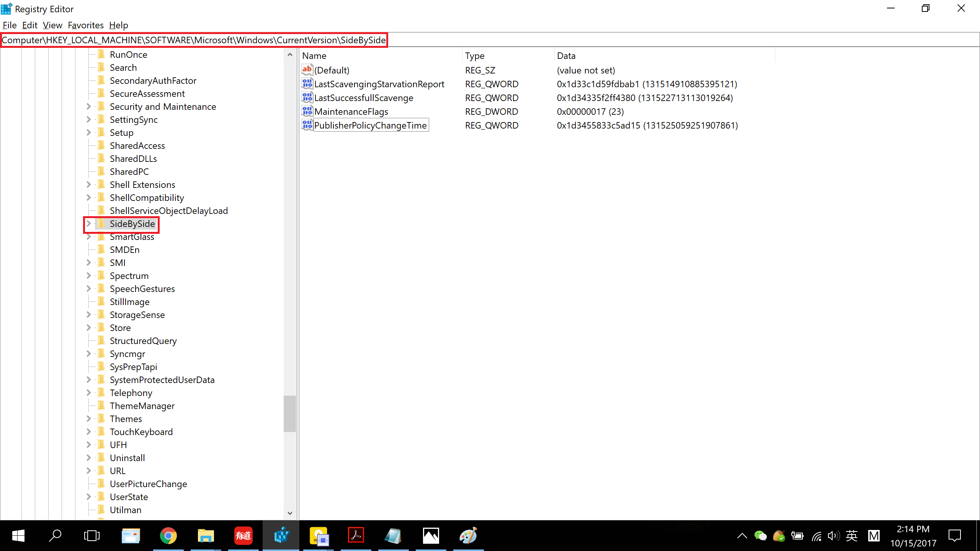
Task: Click the LastScavengingStarvationReport binary value icon
Action: 307,84
